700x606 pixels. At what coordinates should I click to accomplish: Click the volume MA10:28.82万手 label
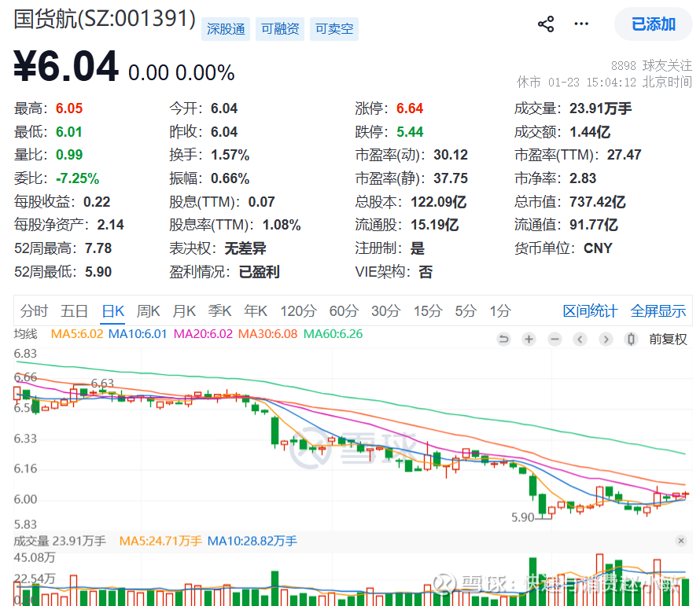tap(252, 541)
